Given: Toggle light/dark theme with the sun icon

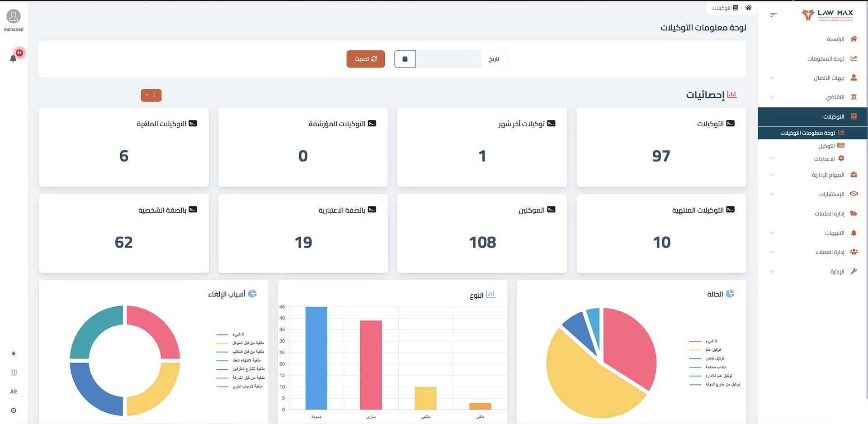Looking at the screenshot, I should tap(14, 353).
